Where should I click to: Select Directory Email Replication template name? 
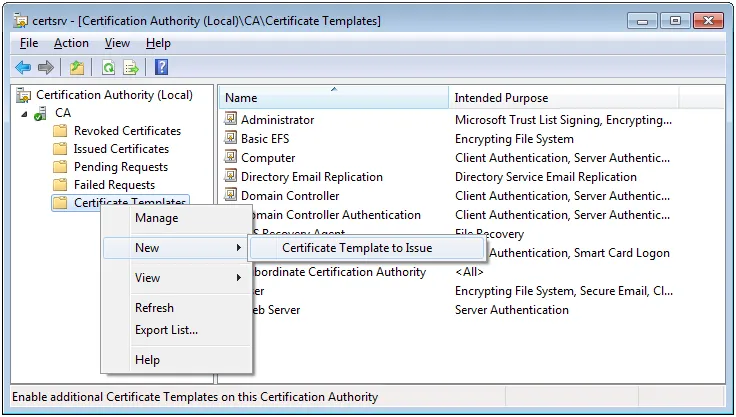pyautogui.click(x=312, y=177)
